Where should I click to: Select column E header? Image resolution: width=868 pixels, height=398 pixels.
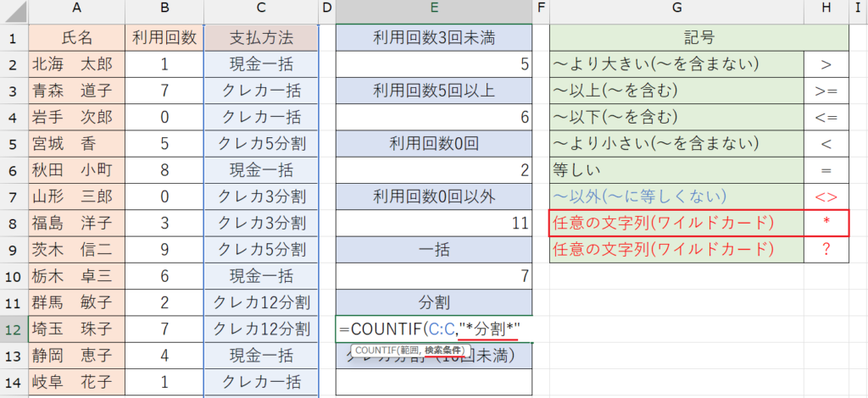coord(434,11)
